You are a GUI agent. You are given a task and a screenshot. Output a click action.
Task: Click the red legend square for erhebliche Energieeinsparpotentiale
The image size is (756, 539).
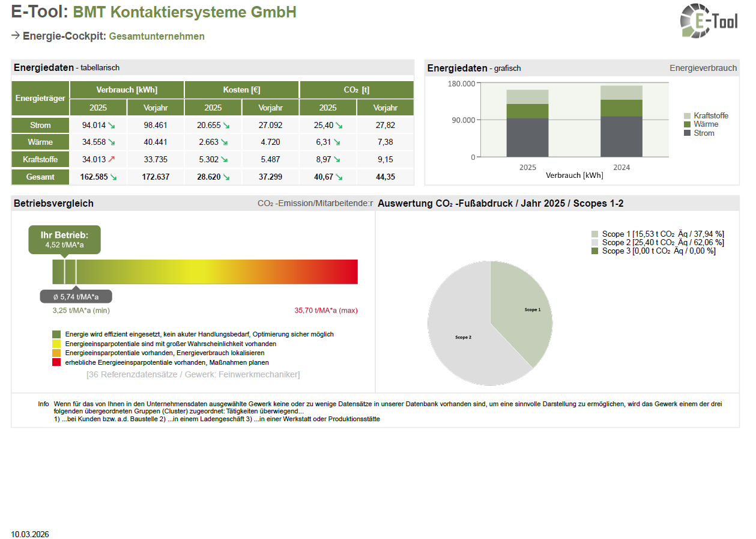pyautogui.click(x=56, y=362)
